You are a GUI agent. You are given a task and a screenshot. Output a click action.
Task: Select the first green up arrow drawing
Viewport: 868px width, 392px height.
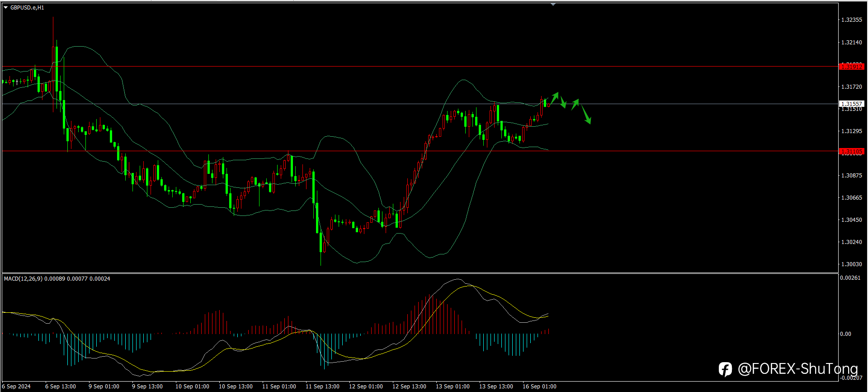555,98
